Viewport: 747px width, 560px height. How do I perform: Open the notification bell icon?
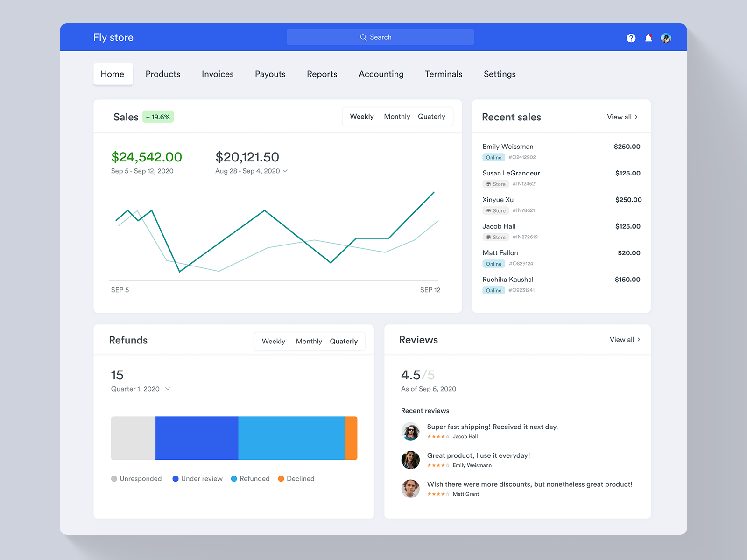(648, 38)
